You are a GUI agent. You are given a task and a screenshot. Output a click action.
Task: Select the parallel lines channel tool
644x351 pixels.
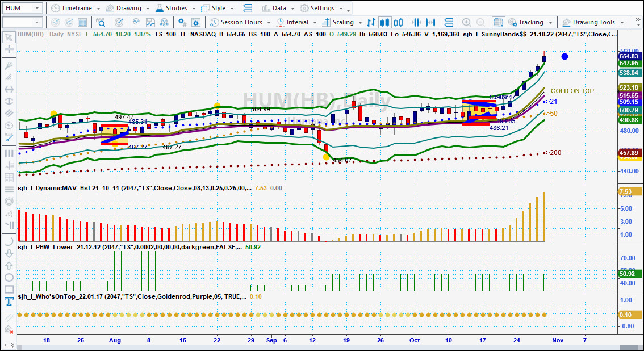point(9,113)
